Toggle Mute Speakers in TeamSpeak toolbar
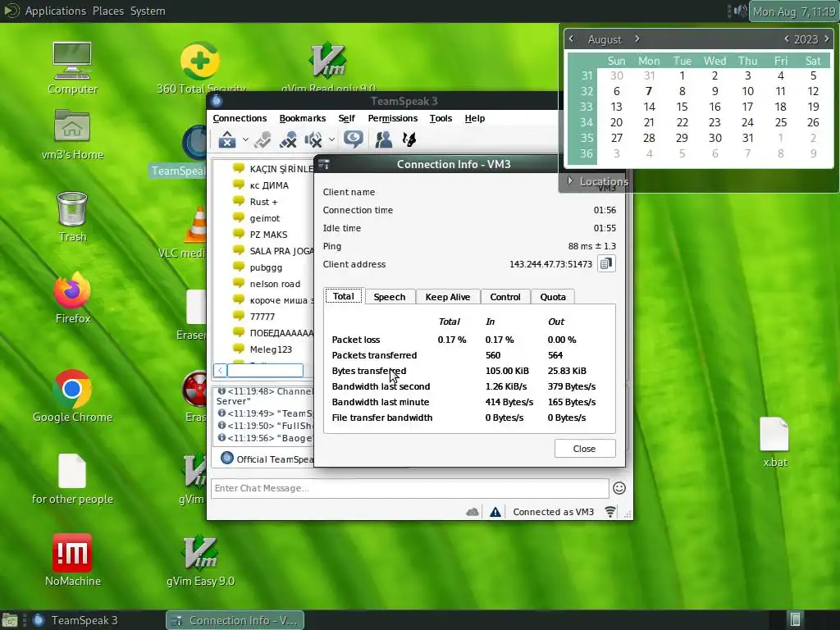Image resolution: width=840 pixels, height=630 pixels. click(x=313, y=139)
